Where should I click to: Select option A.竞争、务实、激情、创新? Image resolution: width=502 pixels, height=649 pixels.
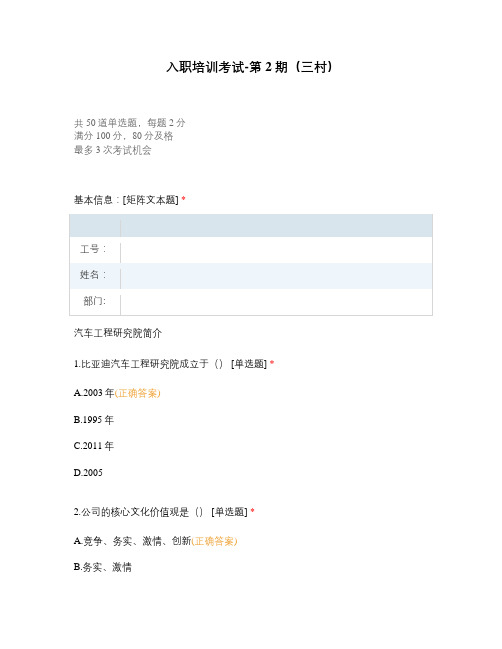pos(132,541)
